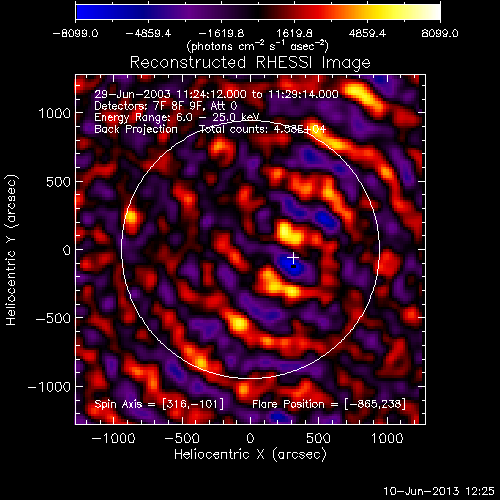Select the title 'Reconstructed RHESSI Image'
Screen dimensions: 500x500
click(250, 63)
